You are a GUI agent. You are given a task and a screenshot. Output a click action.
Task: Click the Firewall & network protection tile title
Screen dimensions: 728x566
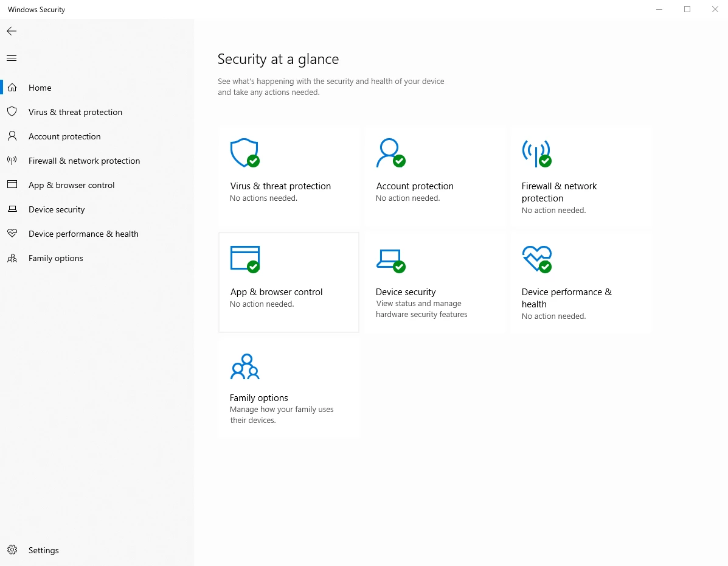(x=559, y=192)
